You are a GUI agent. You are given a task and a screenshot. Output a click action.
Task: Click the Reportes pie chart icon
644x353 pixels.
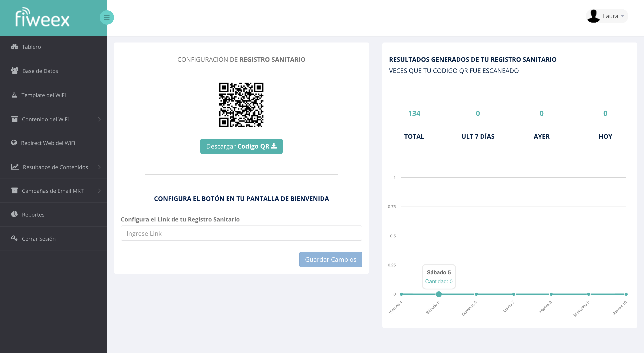14,214
